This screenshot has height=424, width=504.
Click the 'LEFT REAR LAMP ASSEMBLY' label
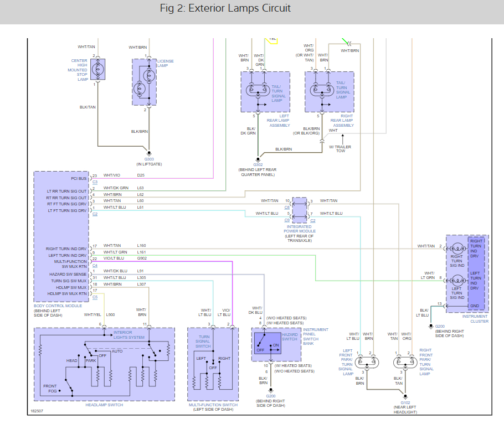pos(279,121)
